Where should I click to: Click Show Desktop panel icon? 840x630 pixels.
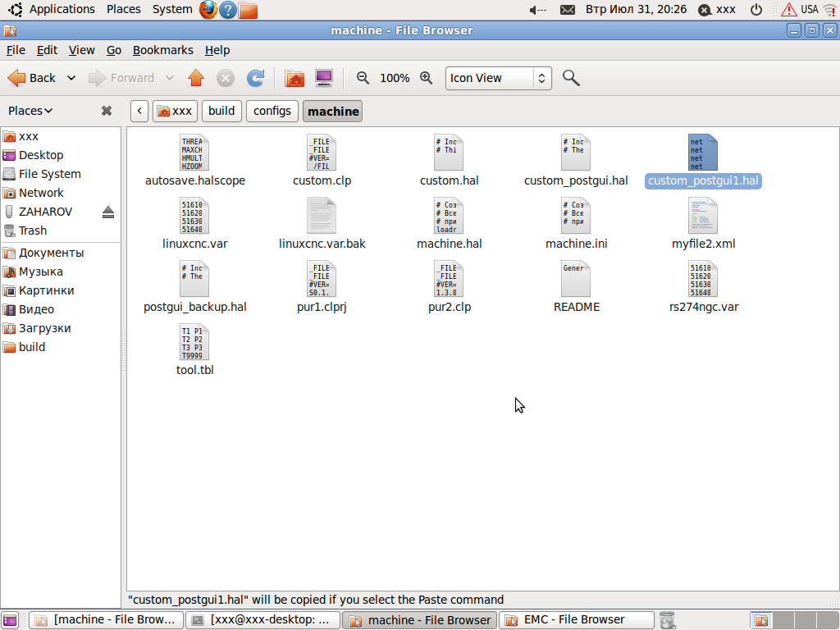(10, 620)
